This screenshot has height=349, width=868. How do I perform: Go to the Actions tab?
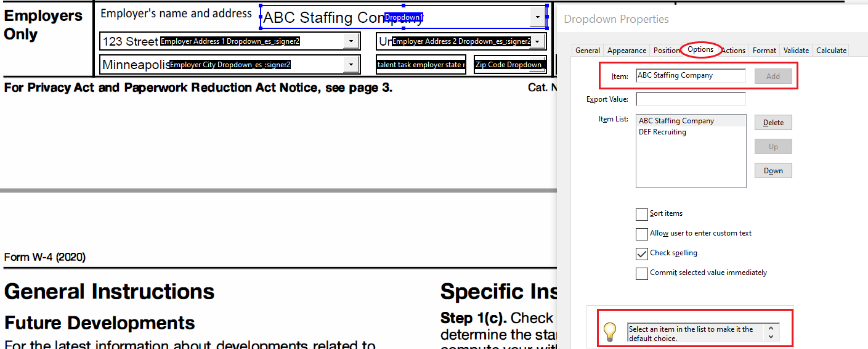733,51
